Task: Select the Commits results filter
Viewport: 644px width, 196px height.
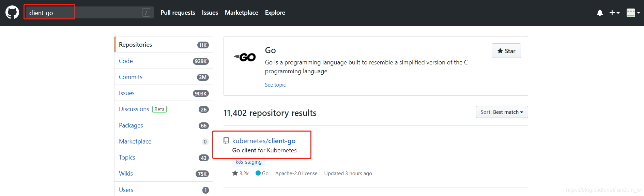Action: 164,77
